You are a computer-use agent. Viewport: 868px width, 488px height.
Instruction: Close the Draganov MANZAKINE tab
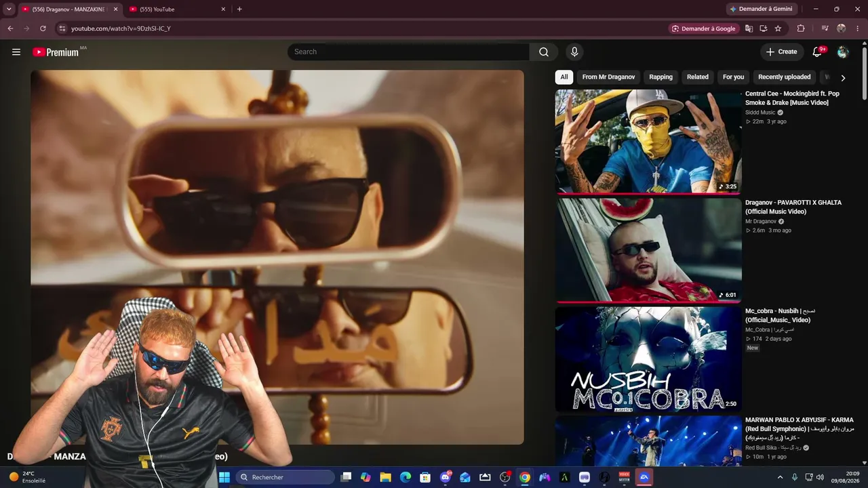pos(115,9)
